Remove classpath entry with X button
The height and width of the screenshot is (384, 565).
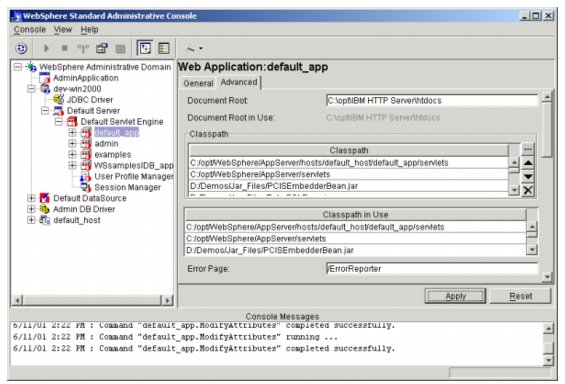click(x=528, y=190)
